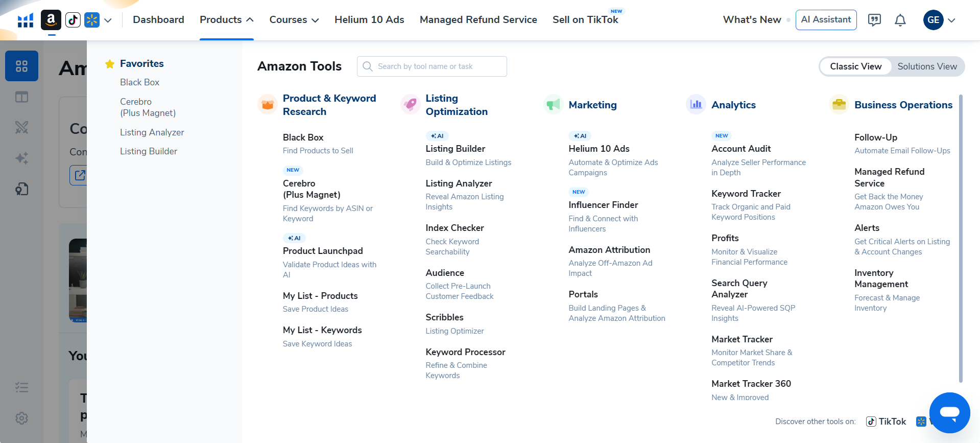This screenshot has height=443, width=980.
Task: Open Account Audit tool
Action: tap(741, 149)
